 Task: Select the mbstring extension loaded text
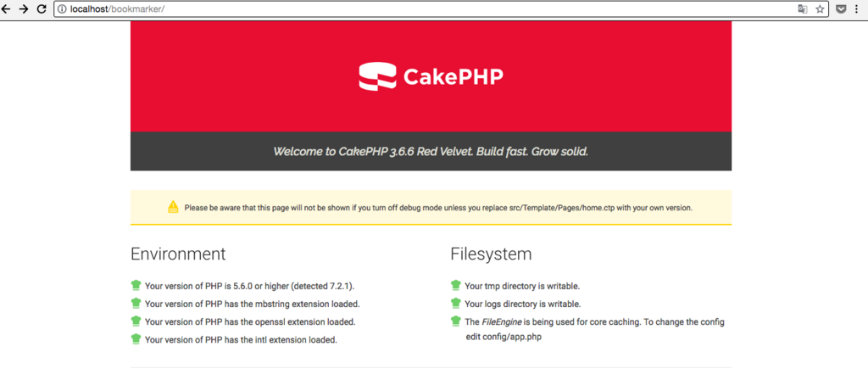click(253, 305)
